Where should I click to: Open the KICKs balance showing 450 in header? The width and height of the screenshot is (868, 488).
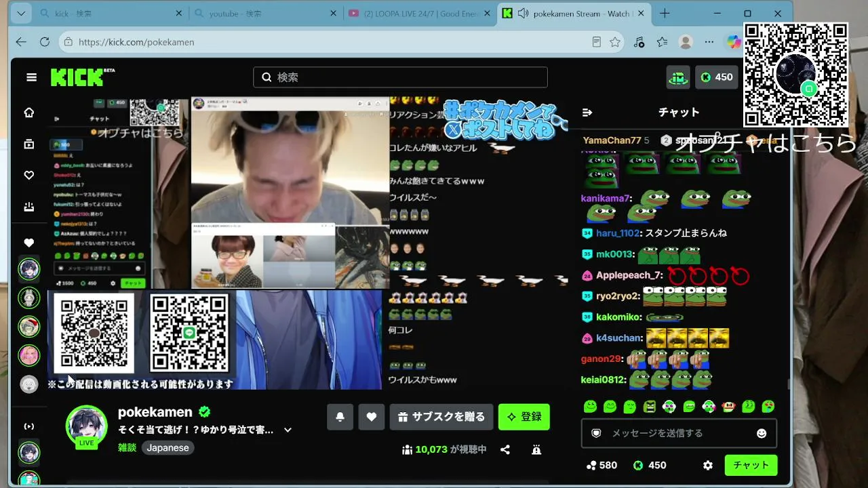point(717,77)
